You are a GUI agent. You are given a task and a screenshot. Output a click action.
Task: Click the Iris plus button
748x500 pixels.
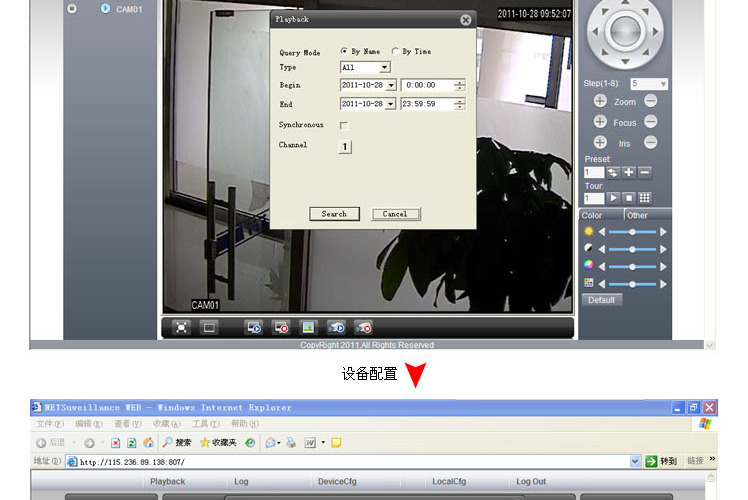(x=600, y=143)
